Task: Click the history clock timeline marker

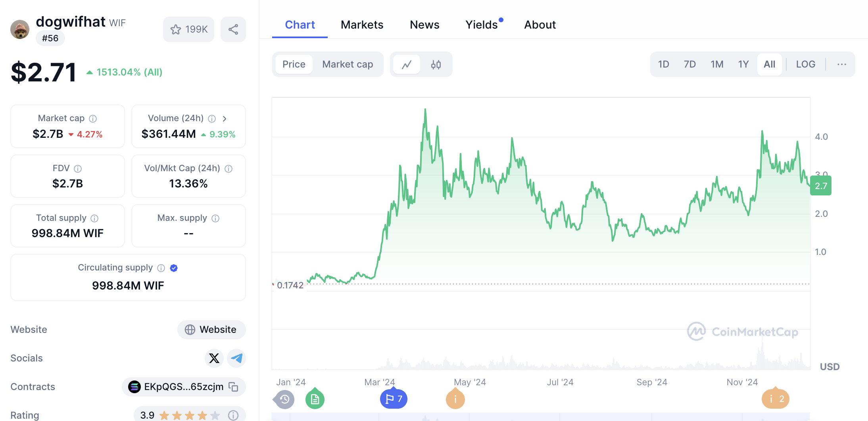Action: pyautogui.click(x=284, y=399)
